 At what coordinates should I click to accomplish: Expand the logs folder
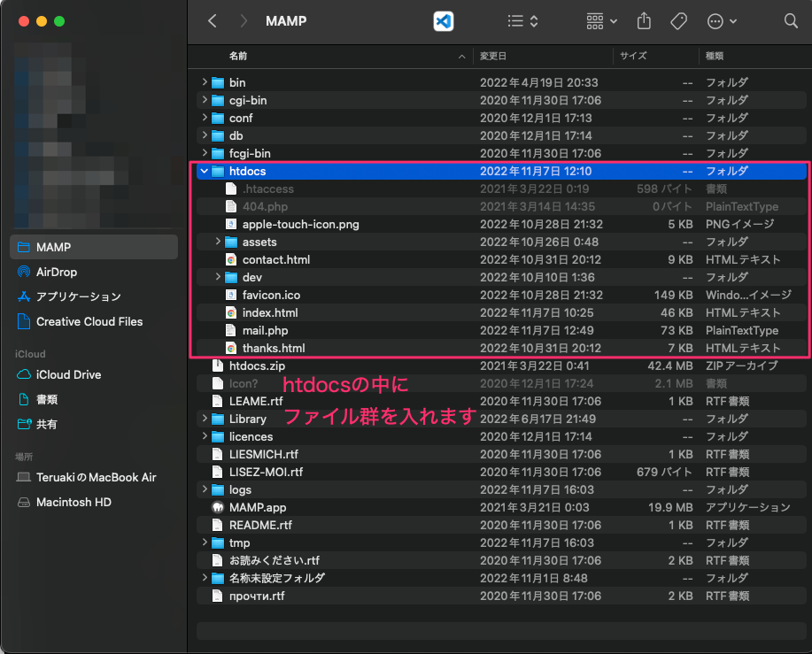pos(204,489)
